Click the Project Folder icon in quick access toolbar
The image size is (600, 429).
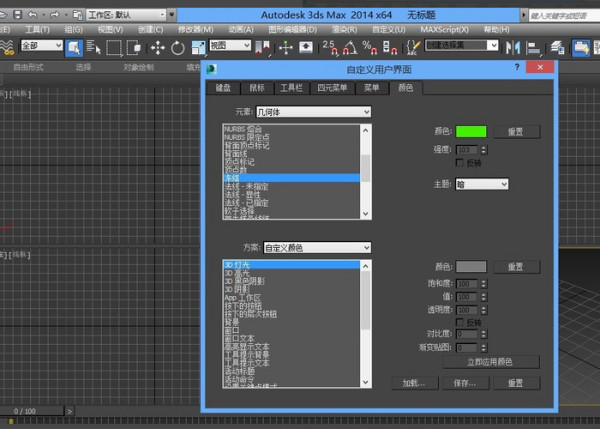coord(78,15)
